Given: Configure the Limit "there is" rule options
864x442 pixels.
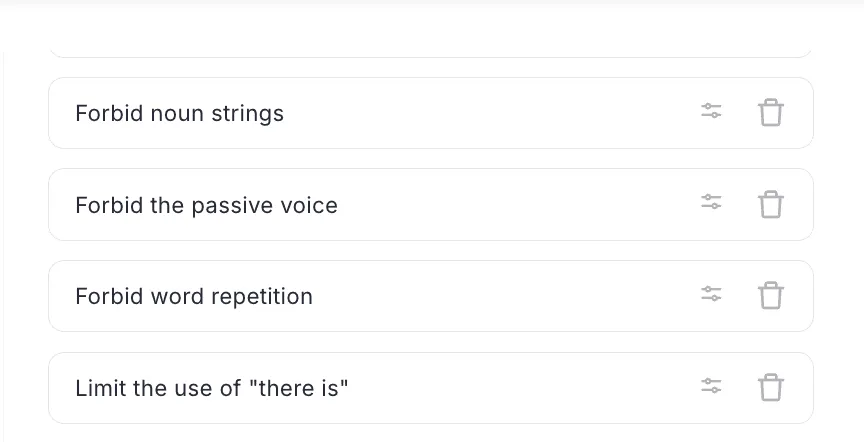Looking at the screenshot, I should click(x=711, y=386).
